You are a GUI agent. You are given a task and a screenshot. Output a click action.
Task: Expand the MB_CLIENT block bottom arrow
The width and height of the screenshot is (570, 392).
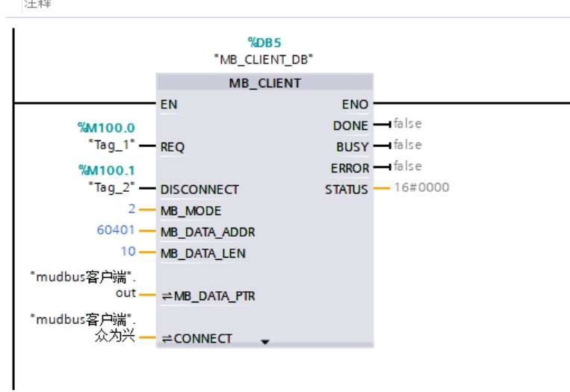click(264, 343)
